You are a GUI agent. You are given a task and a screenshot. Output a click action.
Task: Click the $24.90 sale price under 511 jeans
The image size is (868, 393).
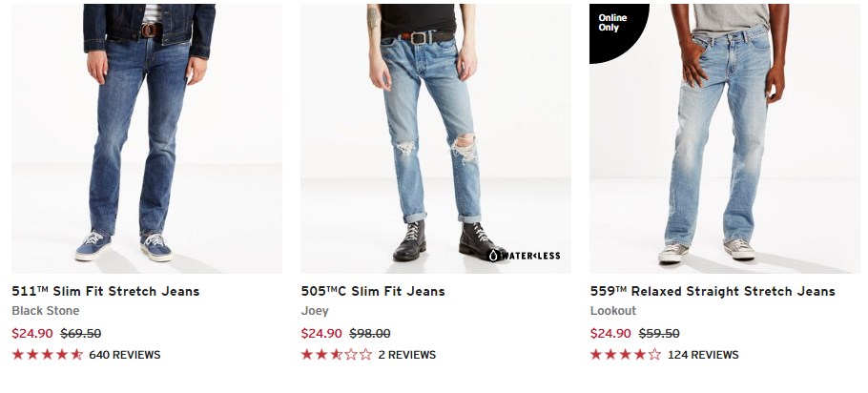click(x=32, y=333)
